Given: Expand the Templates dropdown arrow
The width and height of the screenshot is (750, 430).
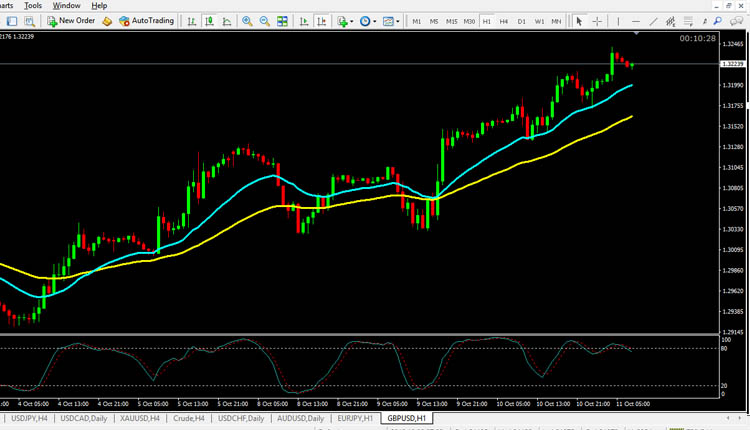Looking at the screenshot, I should point(397,22).
